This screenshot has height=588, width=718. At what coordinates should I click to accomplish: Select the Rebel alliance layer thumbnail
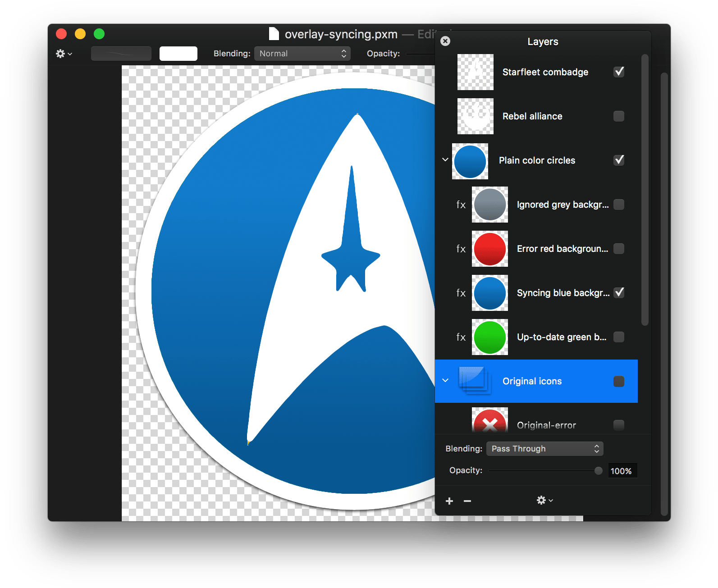(x=476, y=116)
